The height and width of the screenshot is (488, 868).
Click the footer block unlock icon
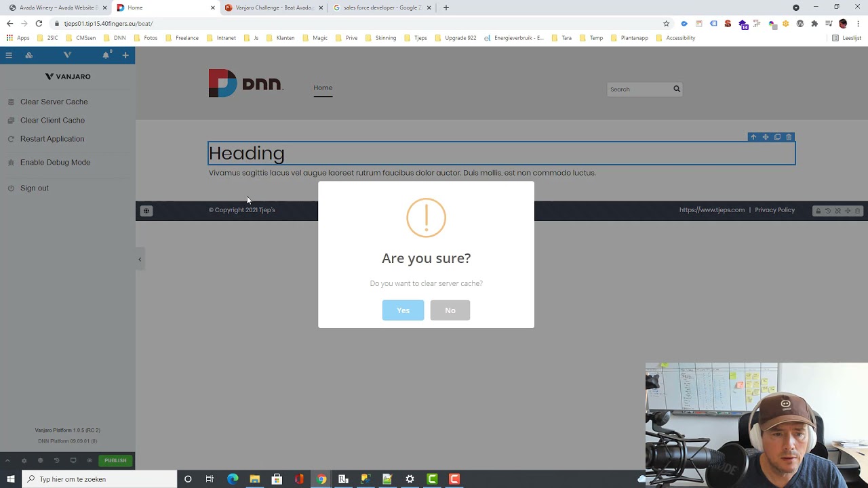pyautogui.click(x=818, y=211)
